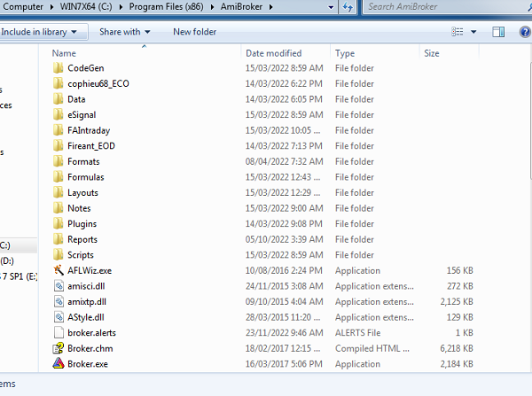Select the C: drive in navigation pane

tap(5, 245)
